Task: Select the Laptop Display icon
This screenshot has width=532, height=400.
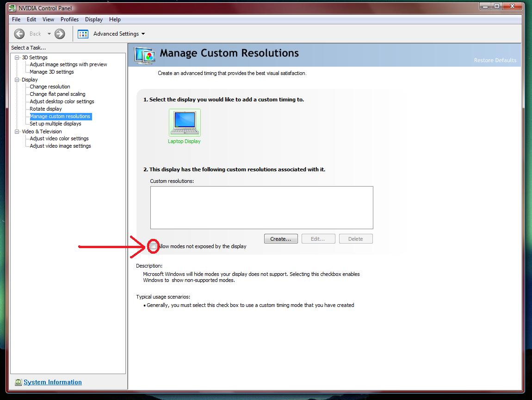Action: [x=185, y=123]
